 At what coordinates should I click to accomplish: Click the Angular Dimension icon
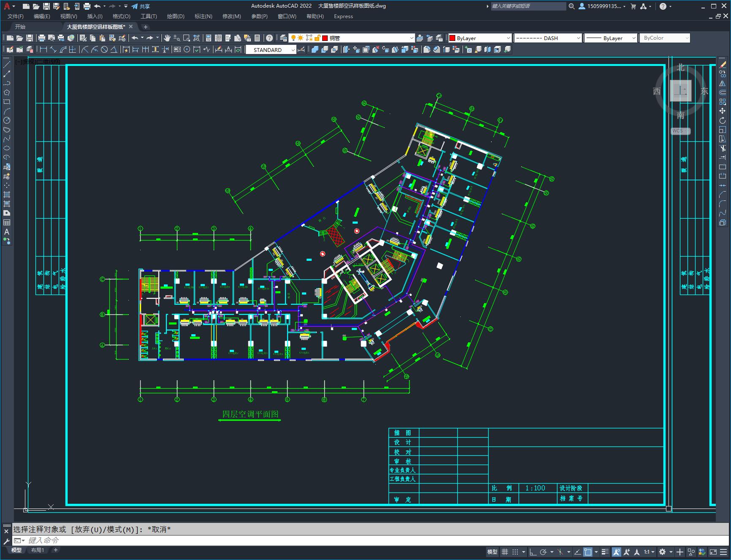pyautogui.click(x=114, y=49)
